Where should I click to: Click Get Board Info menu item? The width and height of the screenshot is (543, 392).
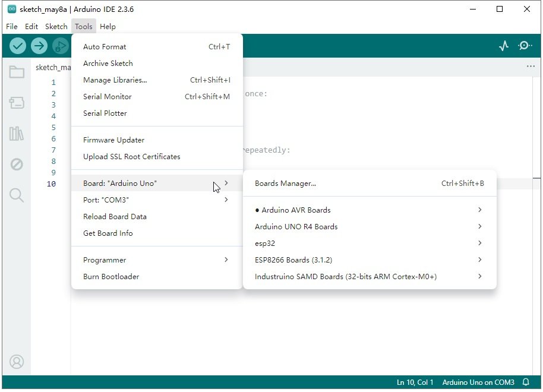tap(157, 233)
